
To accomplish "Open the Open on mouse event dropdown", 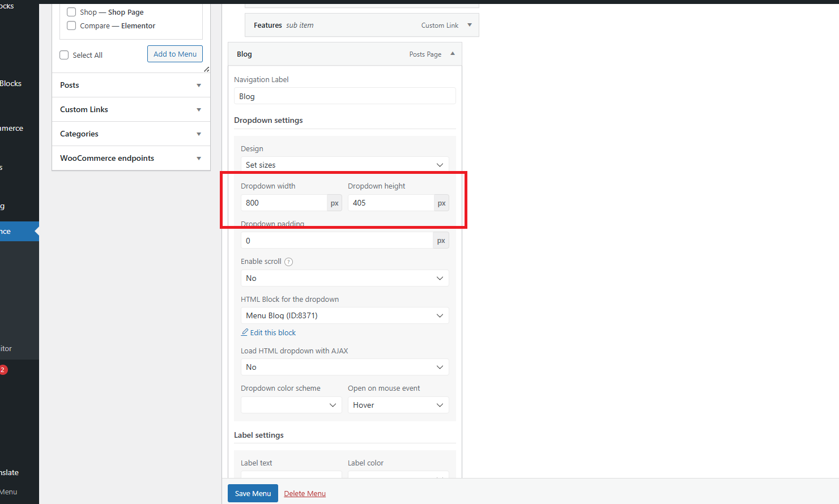I will coord(398,405).
